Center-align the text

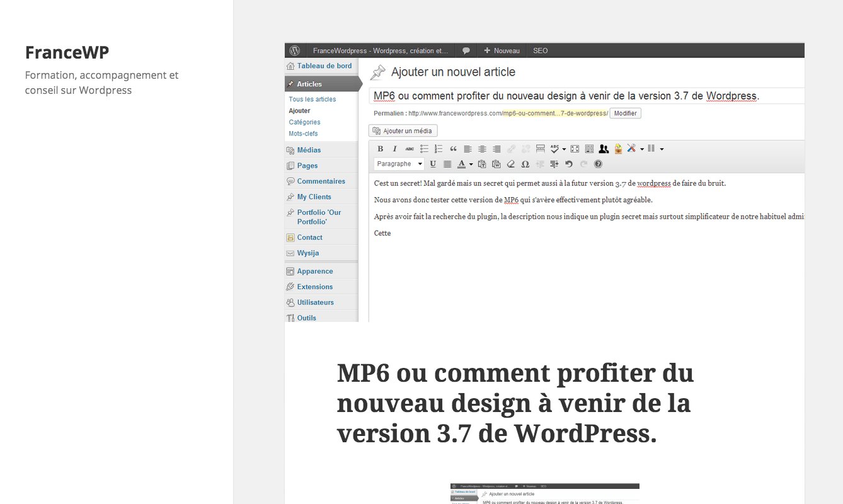tap(482, 149)
